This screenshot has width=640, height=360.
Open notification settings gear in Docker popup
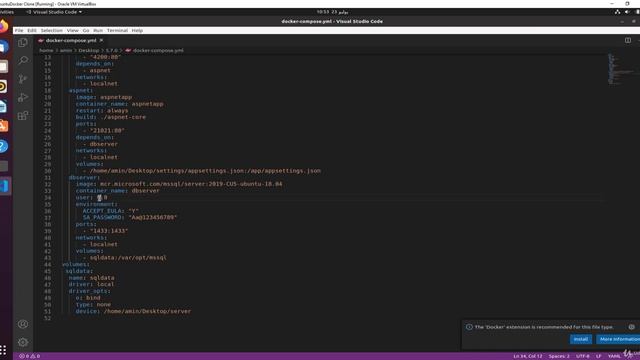[x=631, y=327]
